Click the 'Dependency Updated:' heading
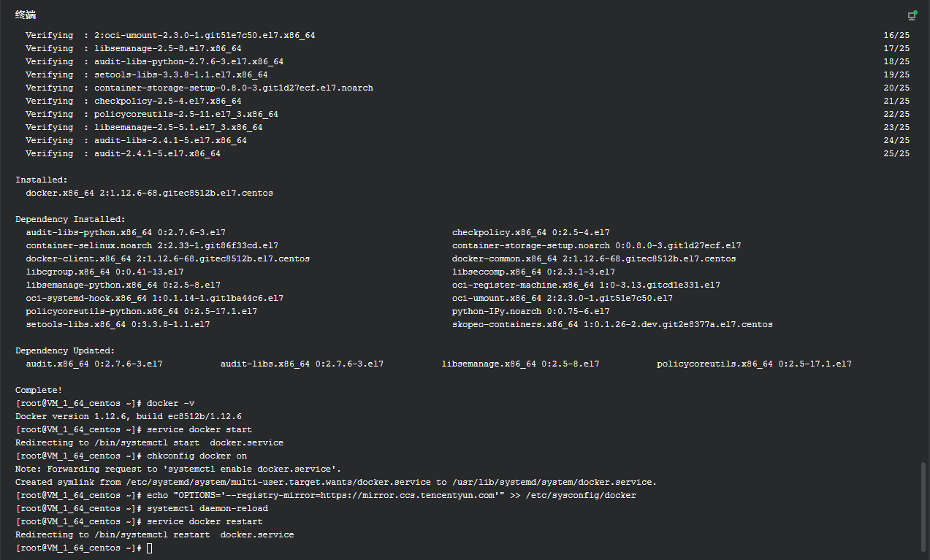The height and width of the screenshot is (560, 930). (x=65, y=351)
